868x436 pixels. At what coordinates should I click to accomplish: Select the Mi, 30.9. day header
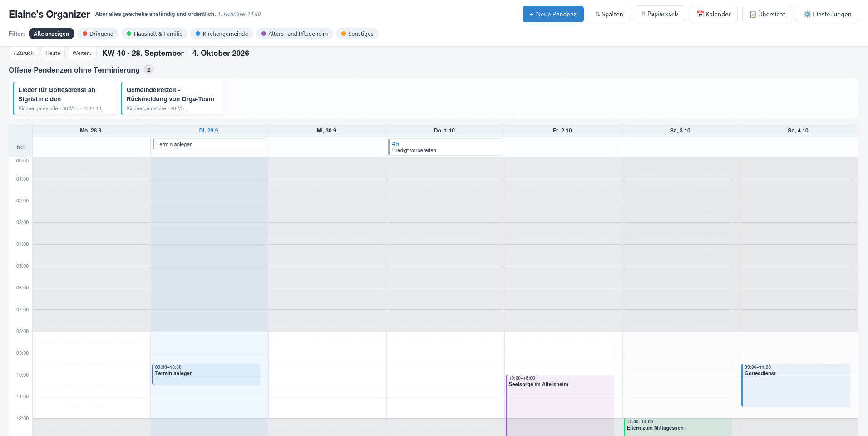point(327,131)
